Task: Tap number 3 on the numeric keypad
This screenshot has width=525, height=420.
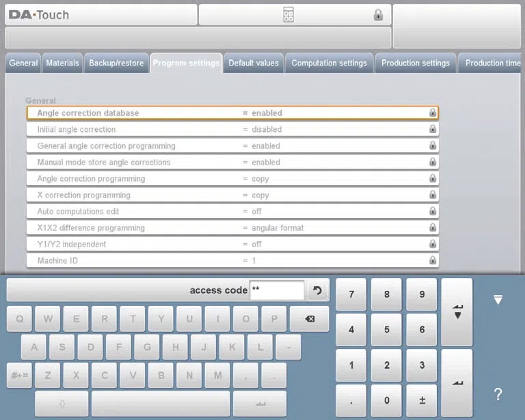Action: point(422,365)
